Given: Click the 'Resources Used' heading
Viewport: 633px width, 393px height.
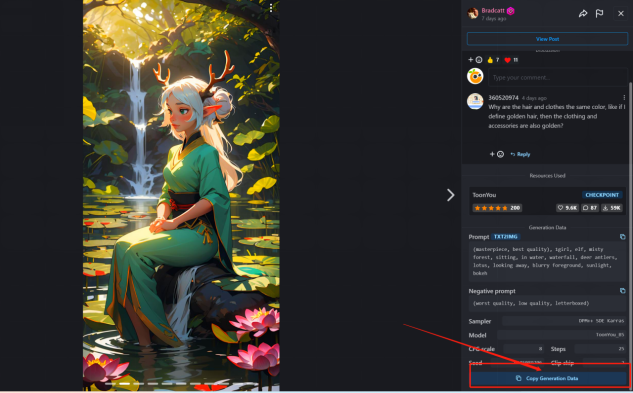Looking at the screenshot, I should click(x=547, y=176).
